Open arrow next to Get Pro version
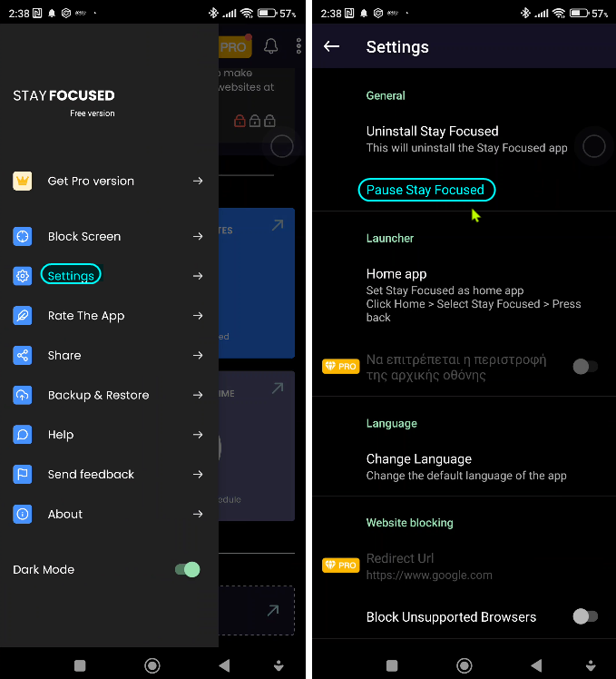This screenshot has height=679, width=616. pyautogui.click(x=198, y=181)
